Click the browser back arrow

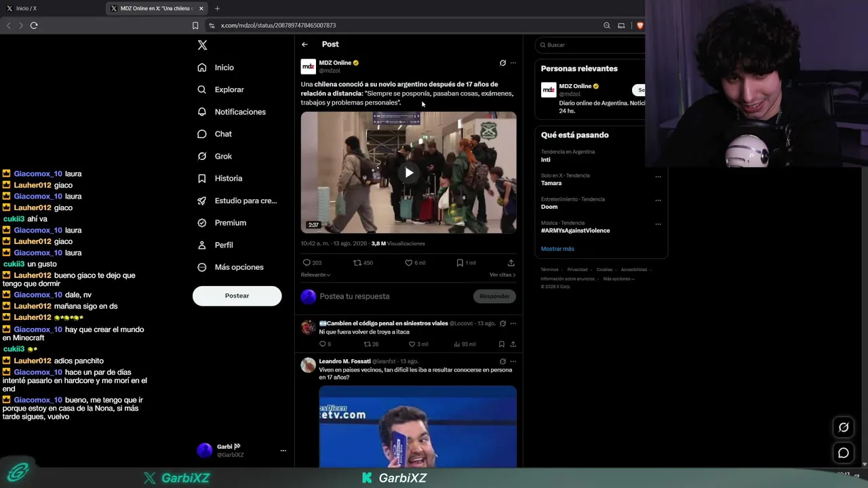click(x=8, y=26)
